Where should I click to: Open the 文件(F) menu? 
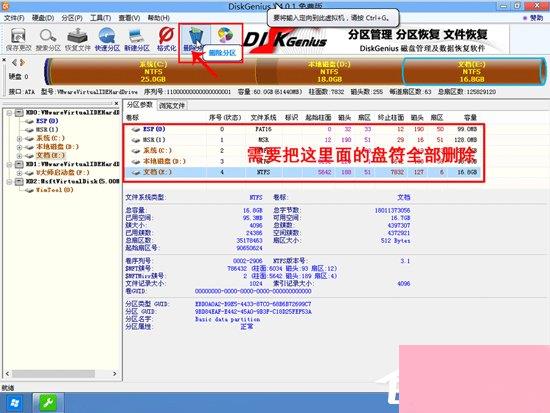[x=14, y=18]
